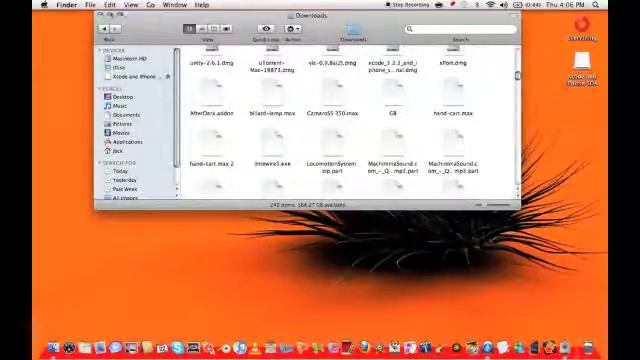The width and height of the screenshot is (640, 360).
Task: Click into the Finder search field
Action: coord(460,29)
